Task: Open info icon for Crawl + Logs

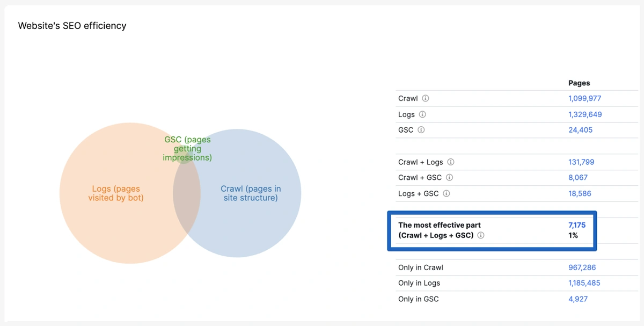Action: tap(451, 162)
